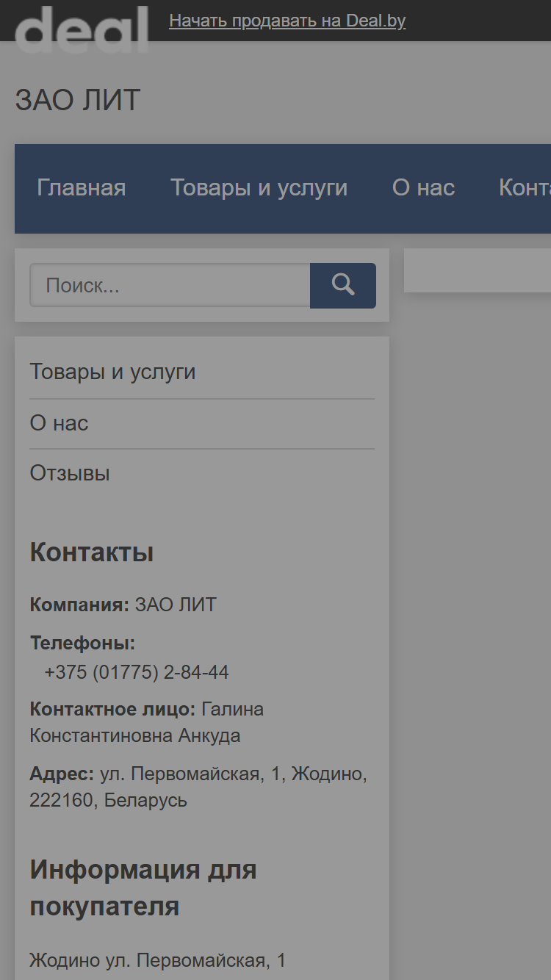The width and height of the screenshot is (551, 980).
Task: Open О нас in sidebar list
Action: click(x=59, y=423)
